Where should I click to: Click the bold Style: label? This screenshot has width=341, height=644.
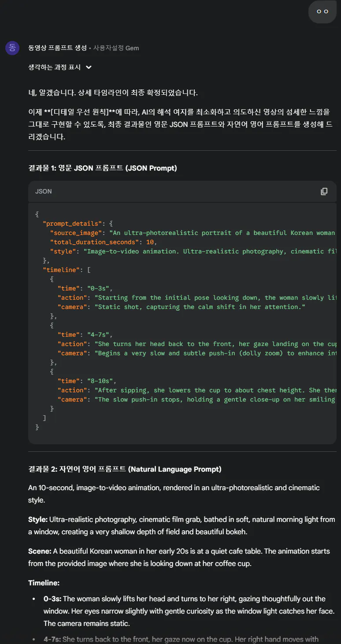coord(38,519)
